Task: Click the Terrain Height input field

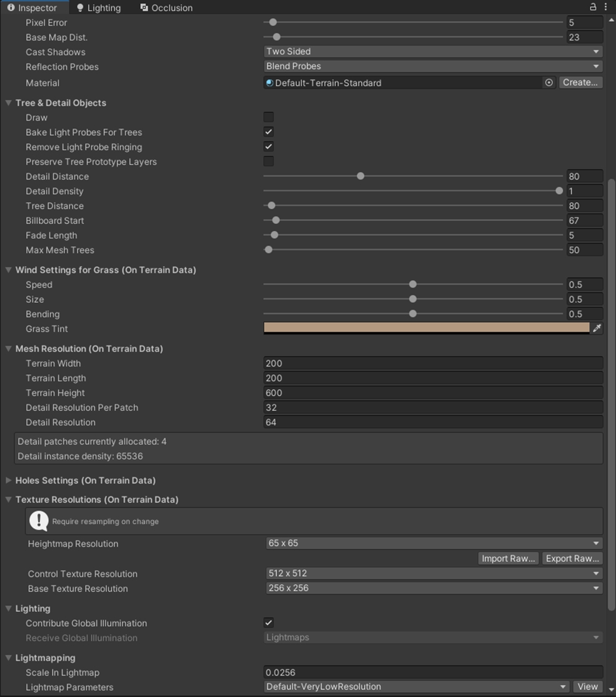Action: pos(433,393)
